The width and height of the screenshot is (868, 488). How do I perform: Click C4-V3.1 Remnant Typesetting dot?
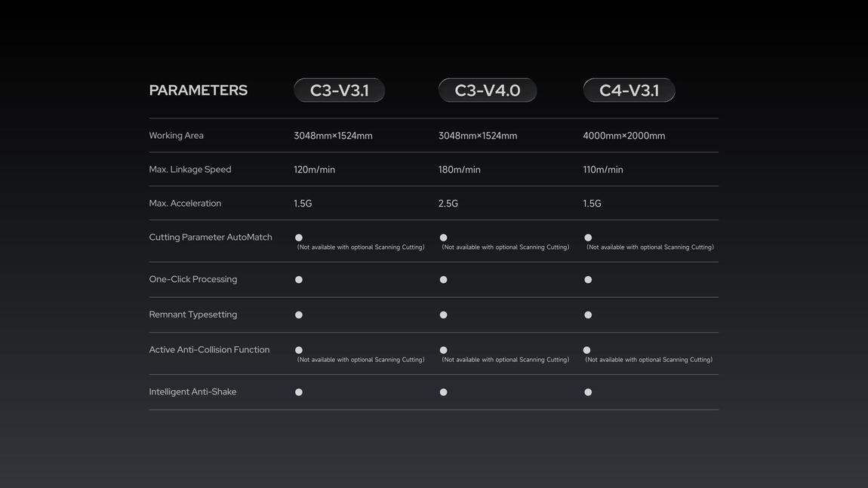click(x=588, y=315)
